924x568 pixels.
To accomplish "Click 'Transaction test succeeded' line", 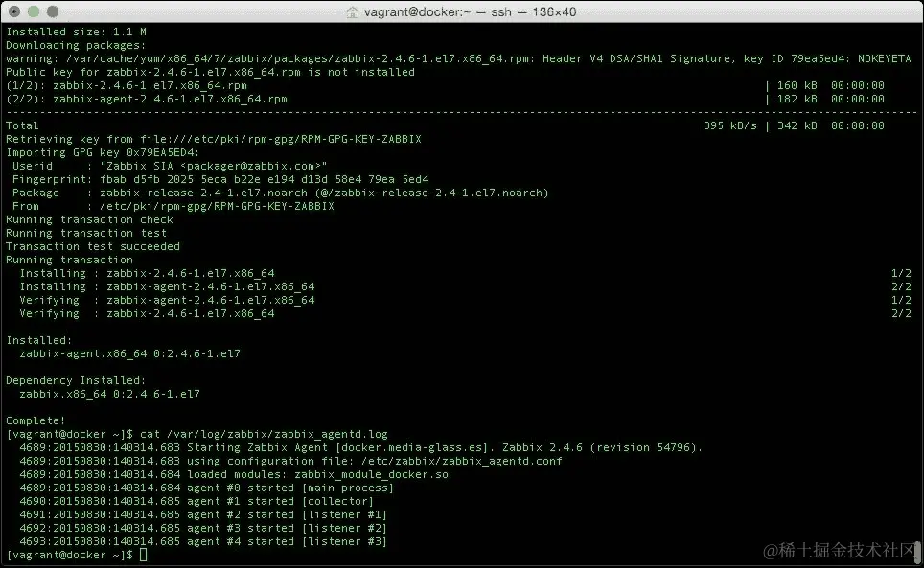I will point(93,246).
